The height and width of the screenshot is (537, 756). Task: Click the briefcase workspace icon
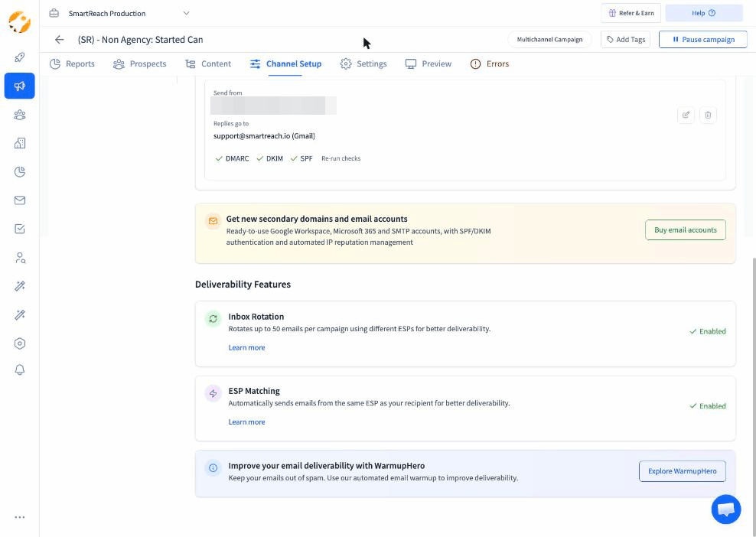coord(54,13)
